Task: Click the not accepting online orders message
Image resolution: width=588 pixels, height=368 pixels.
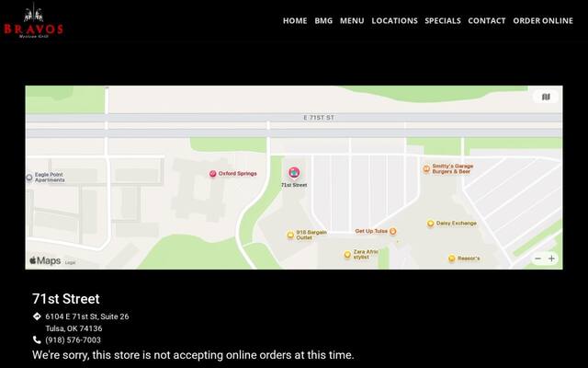Action: click(x=193, y=355)
